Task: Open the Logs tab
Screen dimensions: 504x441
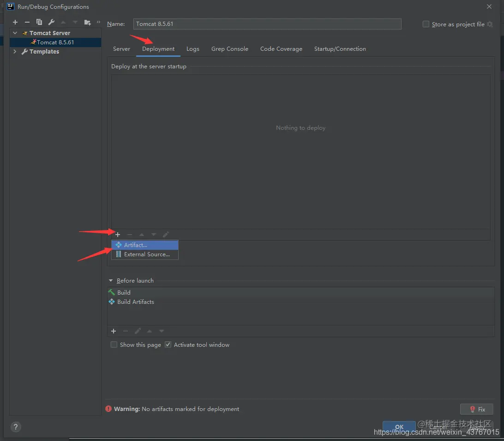Action: point(193,49)
